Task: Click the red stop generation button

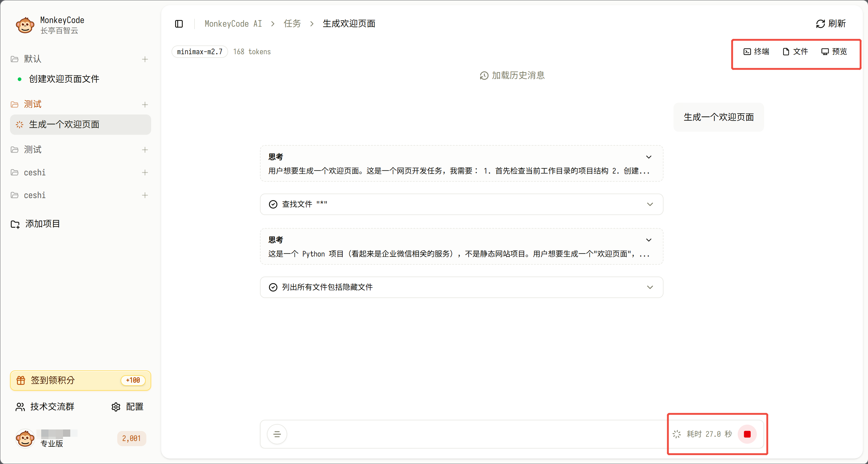Action: pyautogui.click(x=747, y=434)
